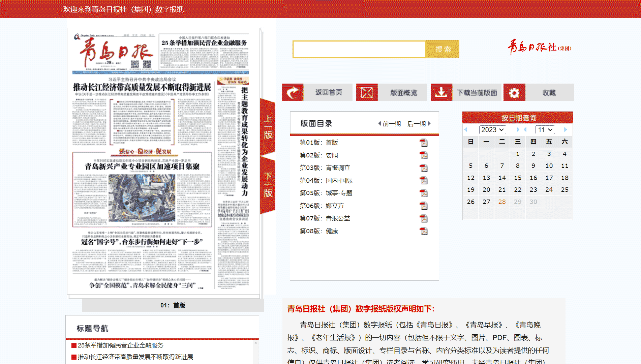
Task: Click 返回首页 button
Action: [329, 92]
